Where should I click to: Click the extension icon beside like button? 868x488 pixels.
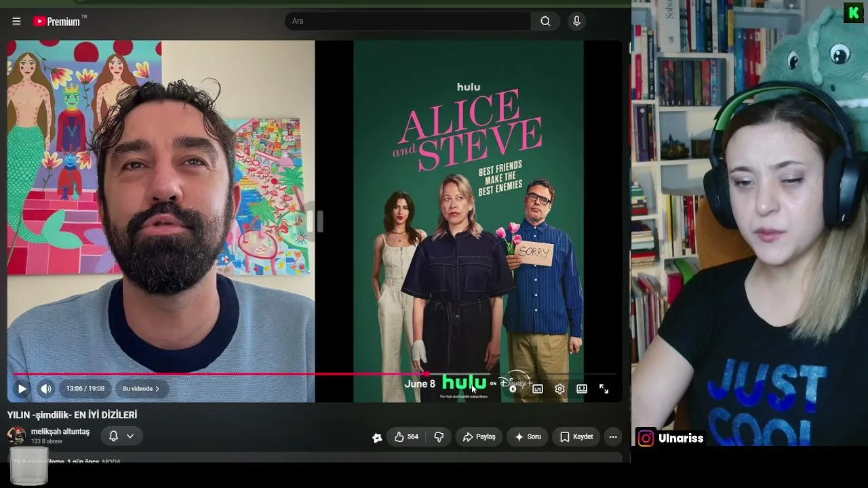click(x=377, y=437)
